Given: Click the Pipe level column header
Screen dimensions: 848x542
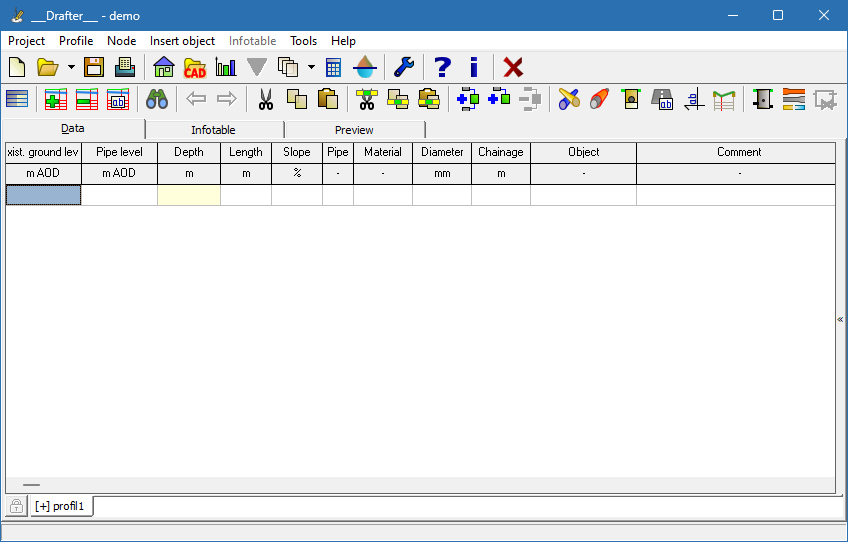Looking at the screenshot, I should pos(119,152).
